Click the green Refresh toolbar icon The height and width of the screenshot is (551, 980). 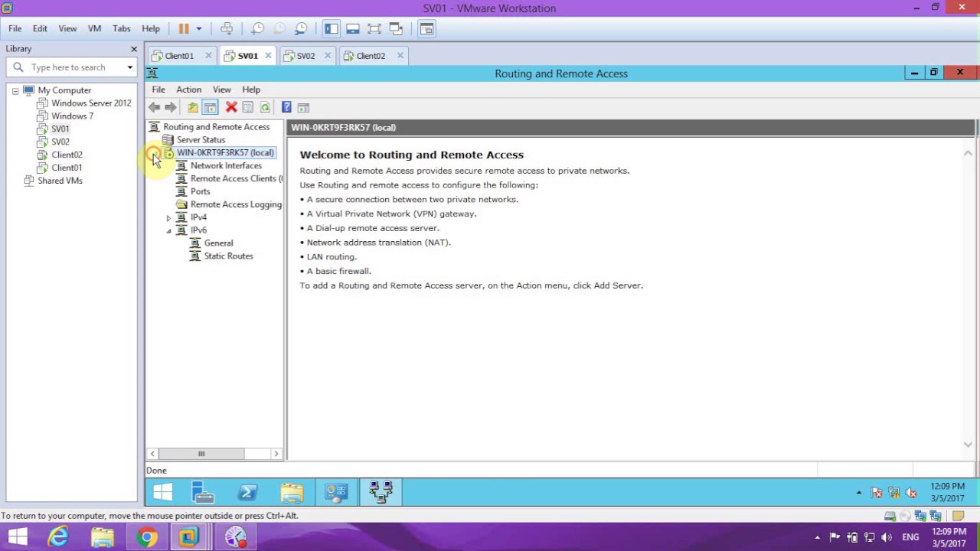[265, 107]
